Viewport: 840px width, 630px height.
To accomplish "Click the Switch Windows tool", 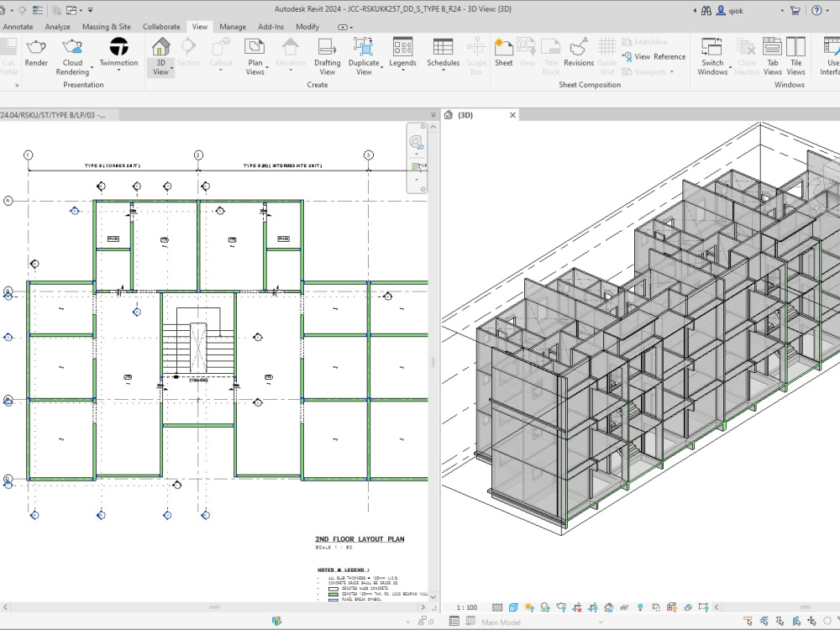I will [x=712, y=57].
